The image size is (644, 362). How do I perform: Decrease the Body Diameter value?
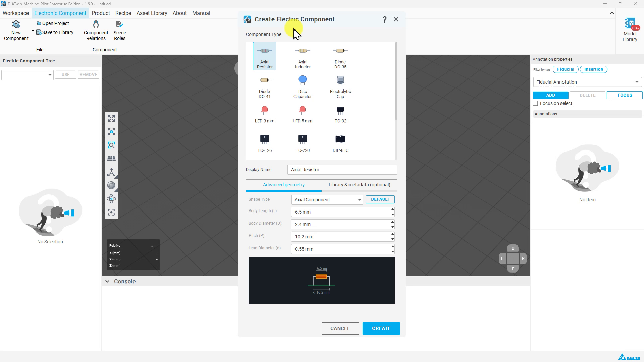point(393,227)
